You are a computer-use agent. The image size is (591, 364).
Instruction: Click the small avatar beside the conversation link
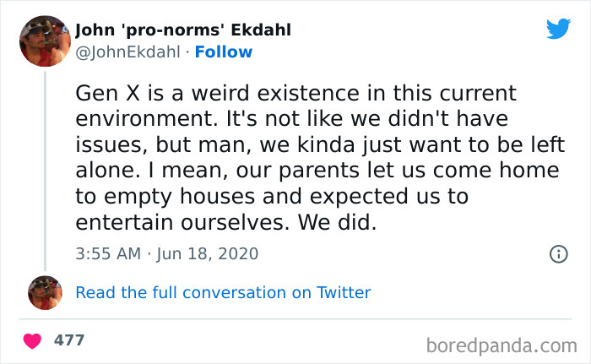(x=45, y=293)
